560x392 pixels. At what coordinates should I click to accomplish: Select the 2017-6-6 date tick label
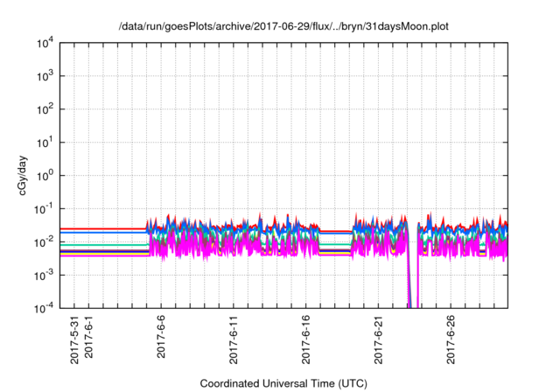162,338
